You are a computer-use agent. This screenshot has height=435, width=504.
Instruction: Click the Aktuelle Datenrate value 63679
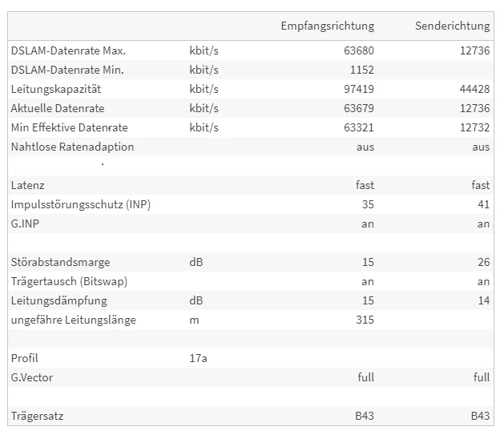point(358,108)
